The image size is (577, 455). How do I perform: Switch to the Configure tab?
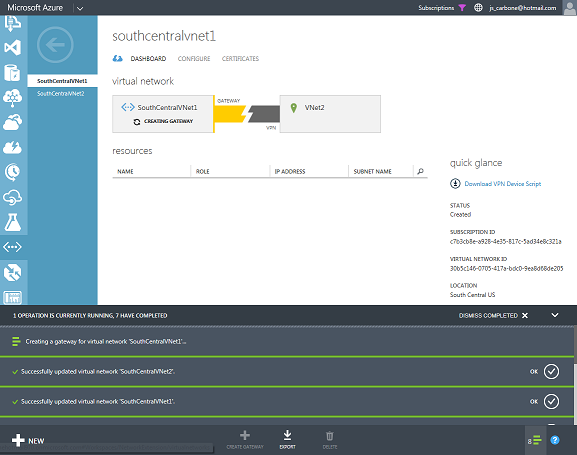[194, 59]
